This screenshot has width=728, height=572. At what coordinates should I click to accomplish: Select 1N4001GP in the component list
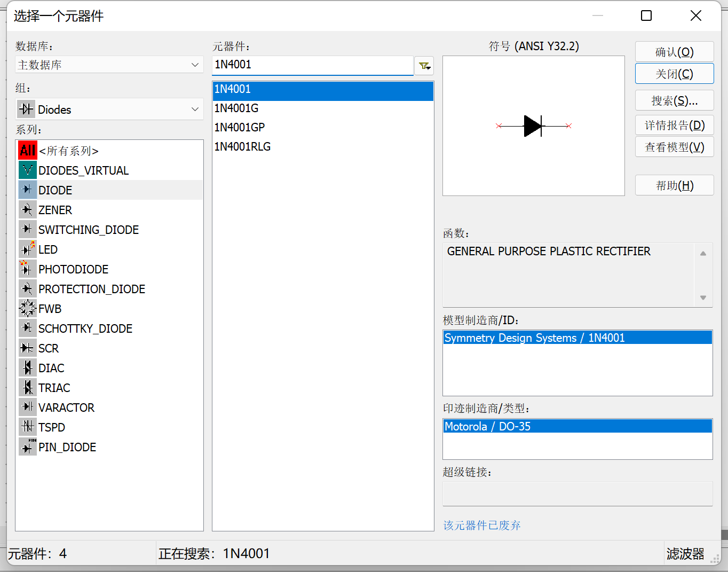(x=323, y=128)
